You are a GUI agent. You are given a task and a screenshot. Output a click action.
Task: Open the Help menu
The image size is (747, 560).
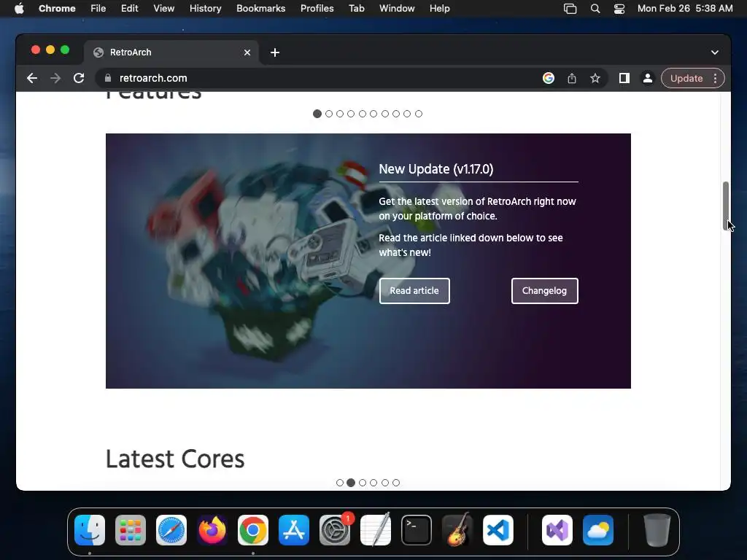tap(439, 9)
